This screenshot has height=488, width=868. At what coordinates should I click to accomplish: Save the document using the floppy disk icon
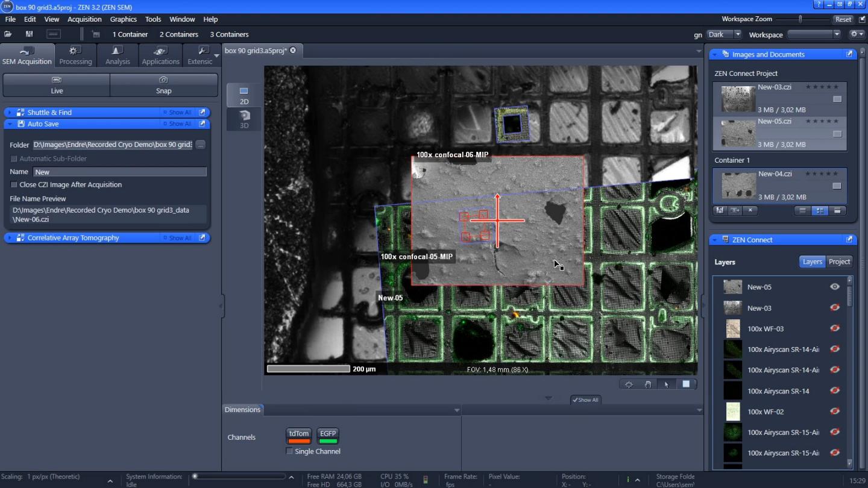[719, 210]
